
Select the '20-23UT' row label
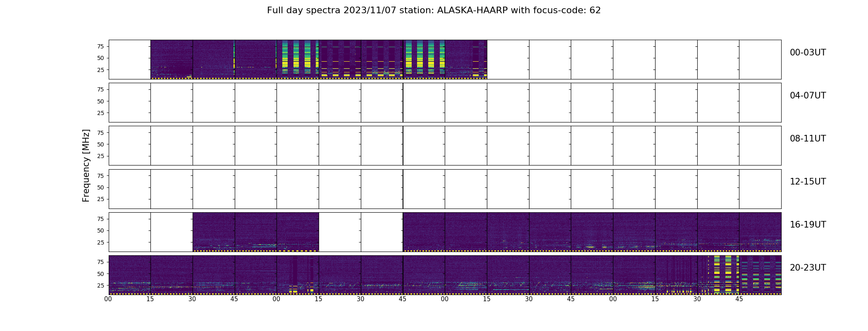point(808,268)
